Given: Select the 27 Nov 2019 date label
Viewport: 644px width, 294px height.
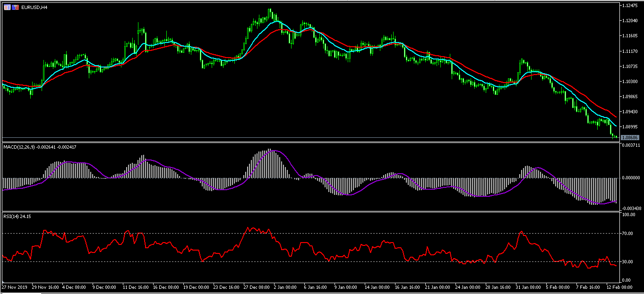Looking at the screenshot, I should [x=15, y=287].
